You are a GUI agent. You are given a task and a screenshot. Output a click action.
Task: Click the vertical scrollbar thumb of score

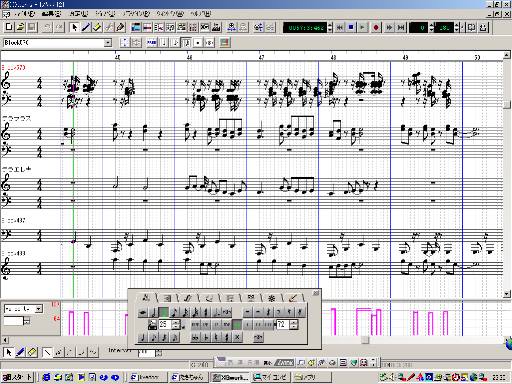pyautogui.click(x=507, y=104)
